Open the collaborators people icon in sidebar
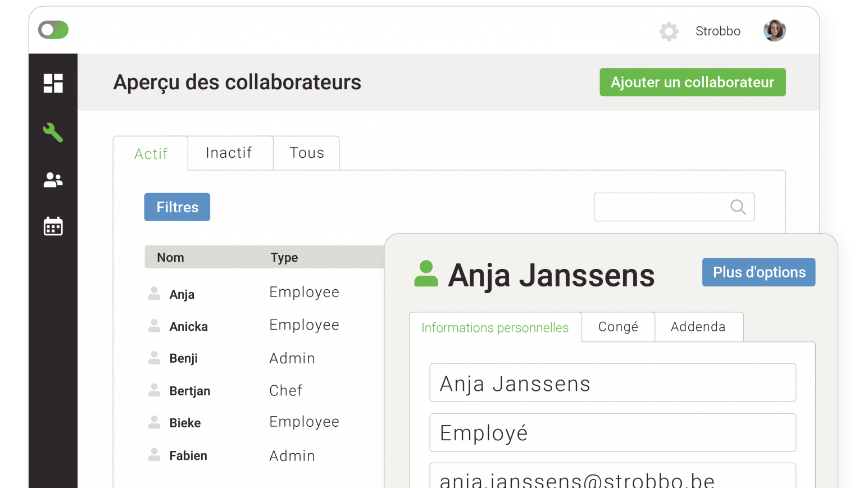 pos(53,180)
